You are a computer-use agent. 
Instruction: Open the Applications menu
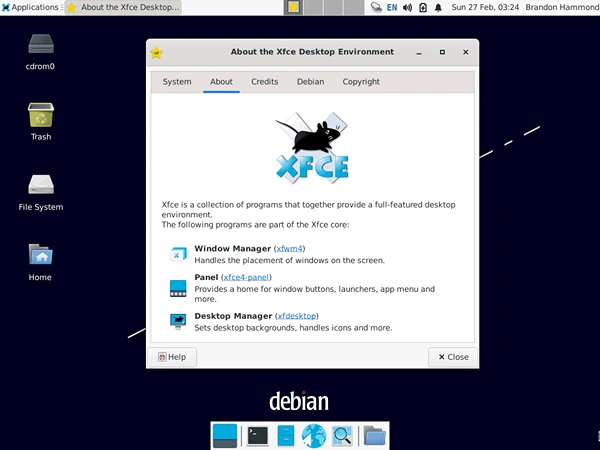point(30,7)
